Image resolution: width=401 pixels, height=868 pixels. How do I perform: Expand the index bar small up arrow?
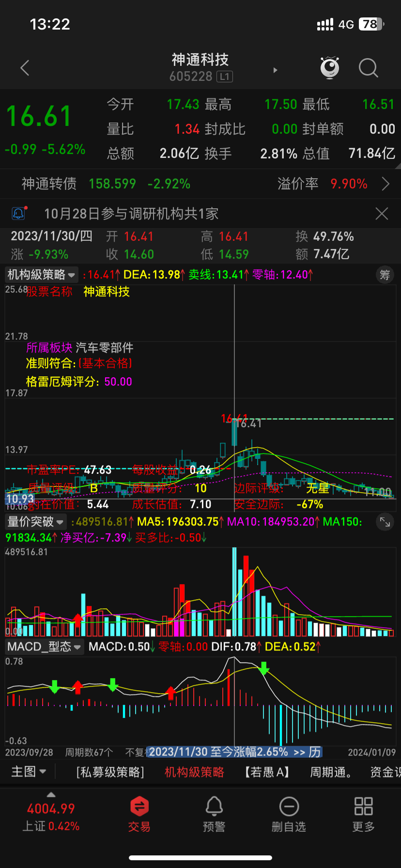coord(51,795)
